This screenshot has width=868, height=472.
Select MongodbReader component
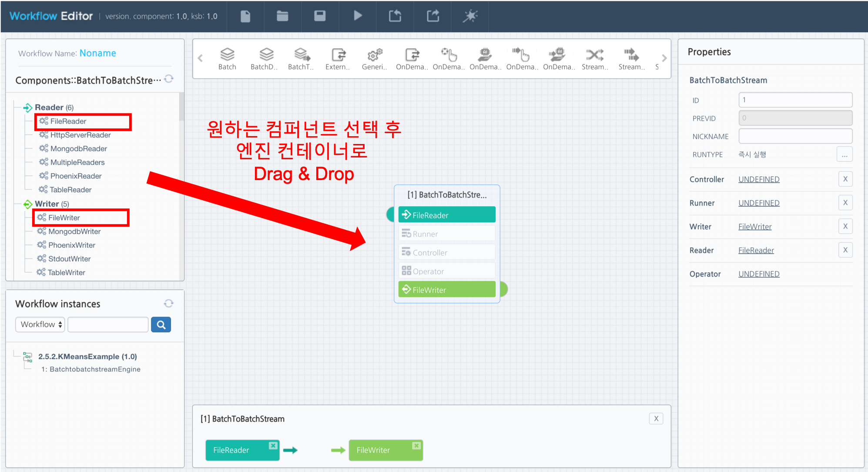(x=73, y=149)
